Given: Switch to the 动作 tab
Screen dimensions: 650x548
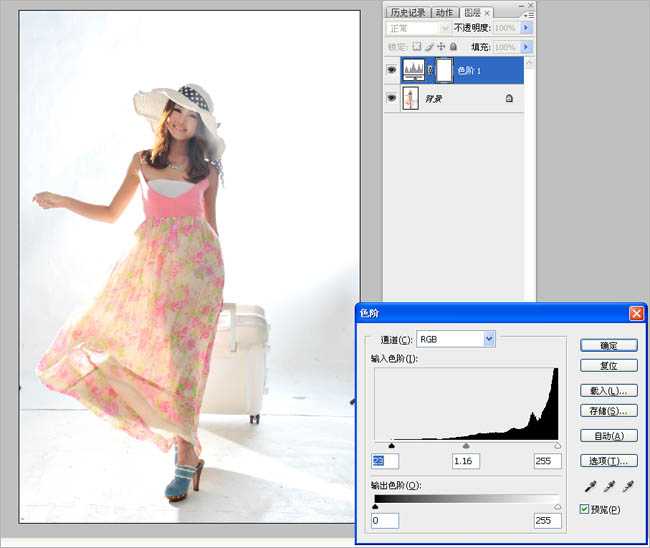Looking at the screenshot, I should click(444, 12).
